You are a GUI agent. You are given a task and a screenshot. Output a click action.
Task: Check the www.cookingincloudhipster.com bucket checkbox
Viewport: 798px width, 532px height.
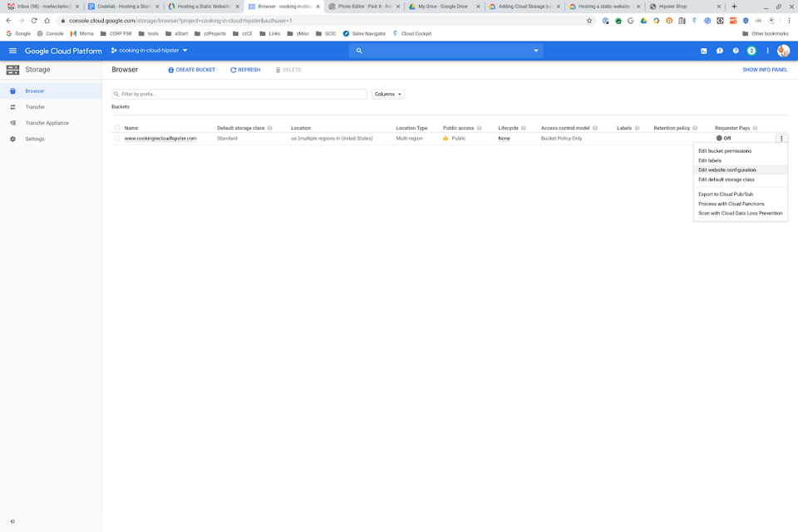point(119,138)
